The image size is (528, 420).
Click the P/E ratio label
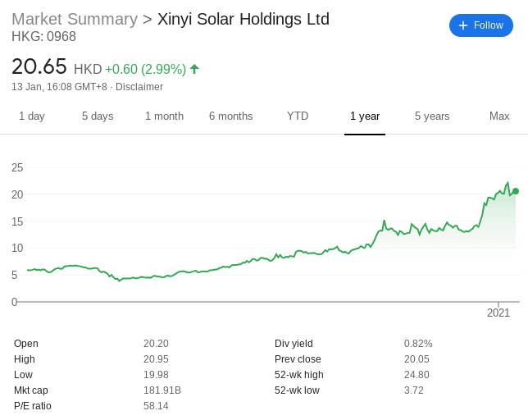(33, 406)
